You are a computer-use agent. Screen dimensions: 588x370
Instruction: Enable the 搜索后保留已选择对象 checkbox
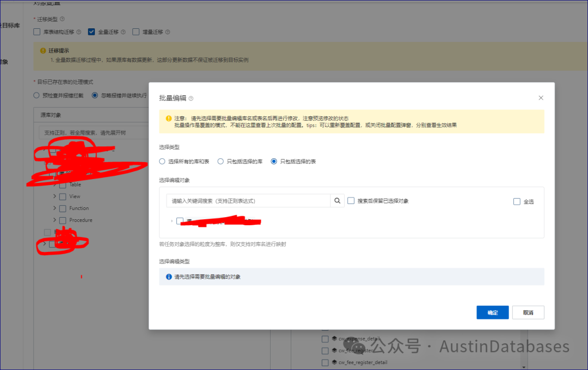[351, 201]
